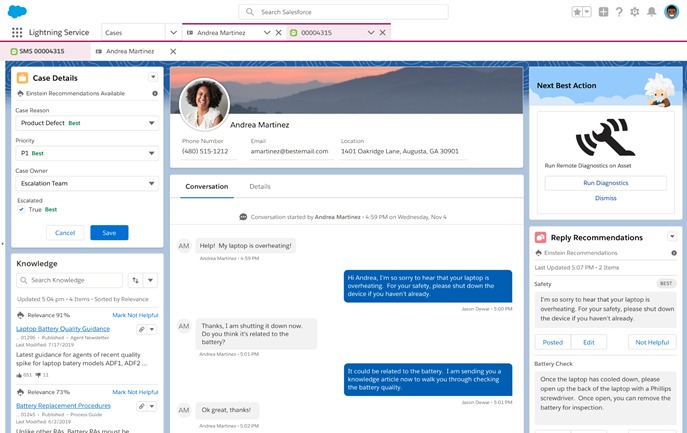Click the Knowledge sort arrows icon
Screen dimensions: 687x433
135,280
